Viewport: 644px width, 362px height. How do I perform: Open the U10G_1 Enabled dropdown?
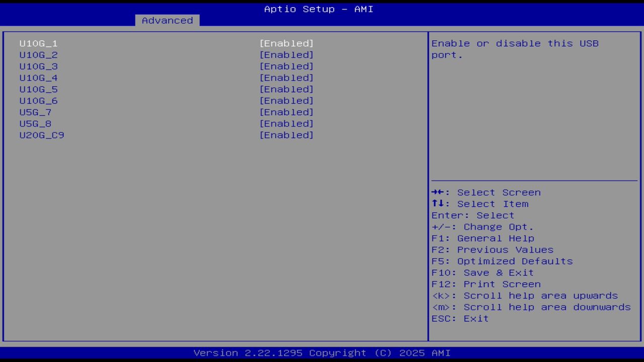[x=286, y=43]
